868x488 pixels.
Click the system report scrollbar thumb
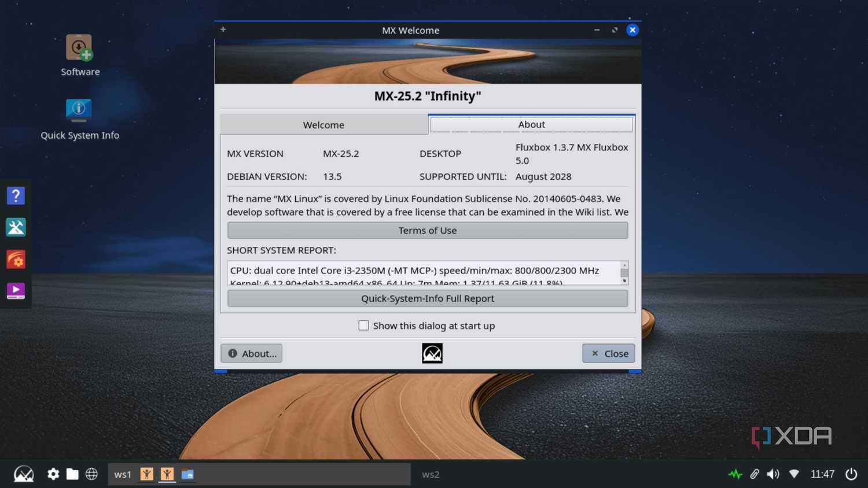624,272
